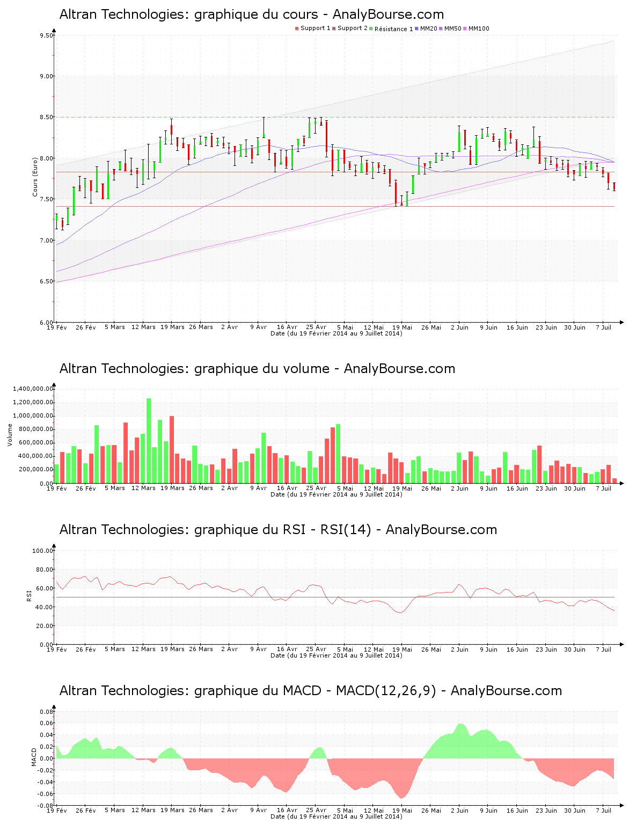
Task: Click the tallest green bar in the volume chart
Action: point(149,441)
